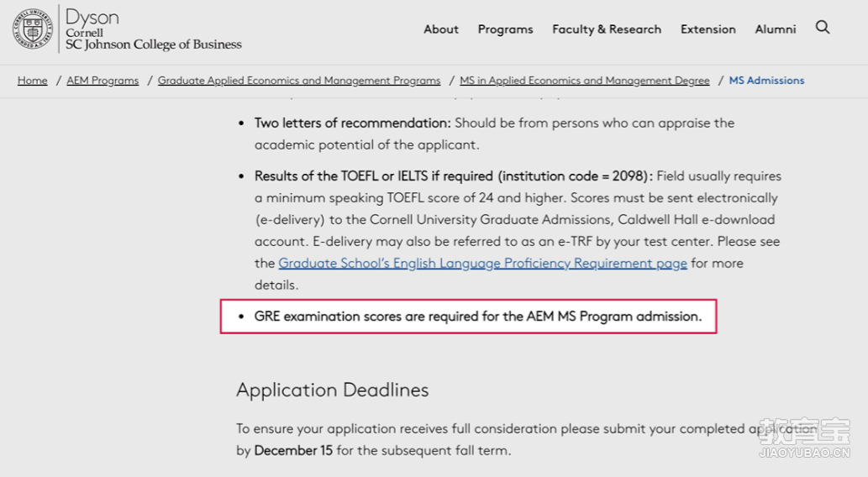Click the Application Deadlines heading
Viewport: 868px width, 477px height.
click(x=332, y=390)
